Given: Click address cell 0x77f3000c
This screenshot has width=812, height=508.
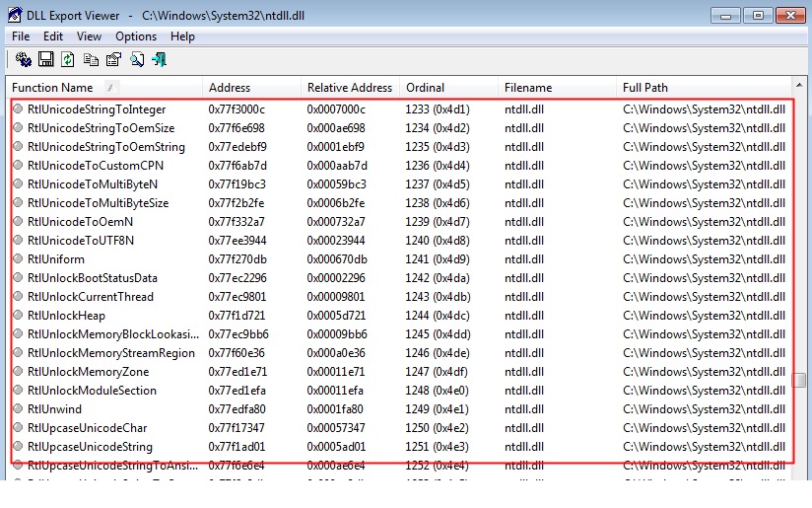Looking at the screenshot, I should (237, 109).
